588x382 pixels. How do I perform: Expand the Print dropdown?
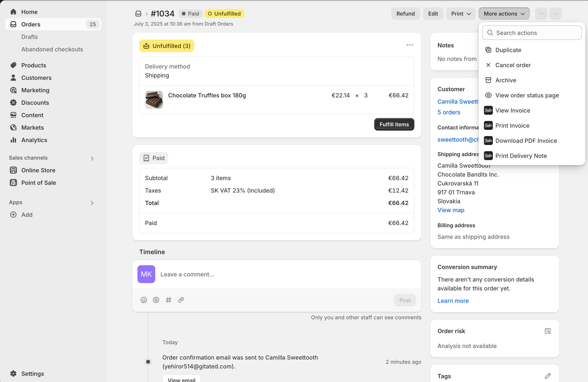tap(460, 14)
